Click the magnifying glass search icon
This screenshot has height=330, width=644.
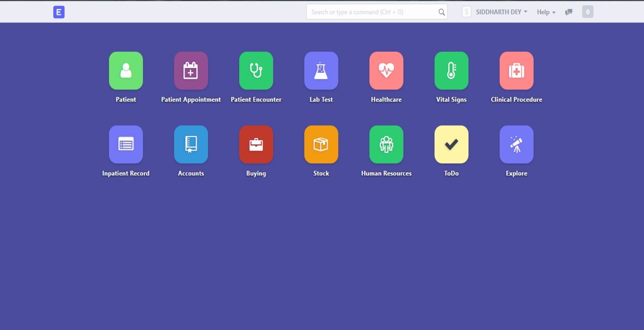pos(442,12)
